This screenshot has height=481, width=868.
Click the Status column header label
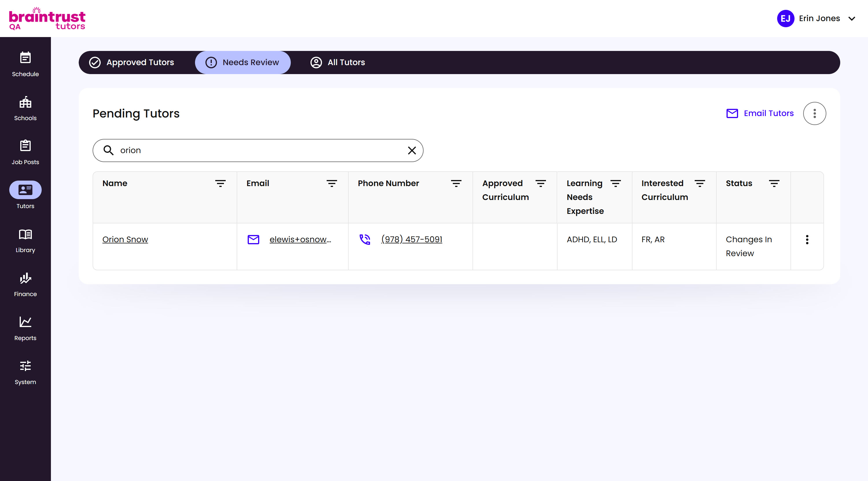tap(739, 183)
